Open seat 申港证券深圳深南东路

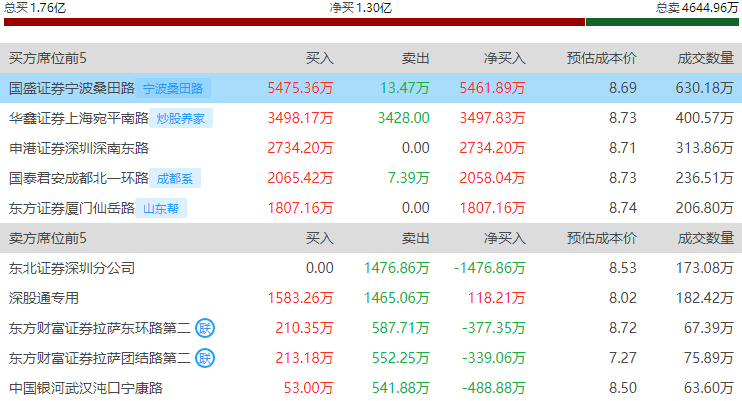click(x=79, y=148)
